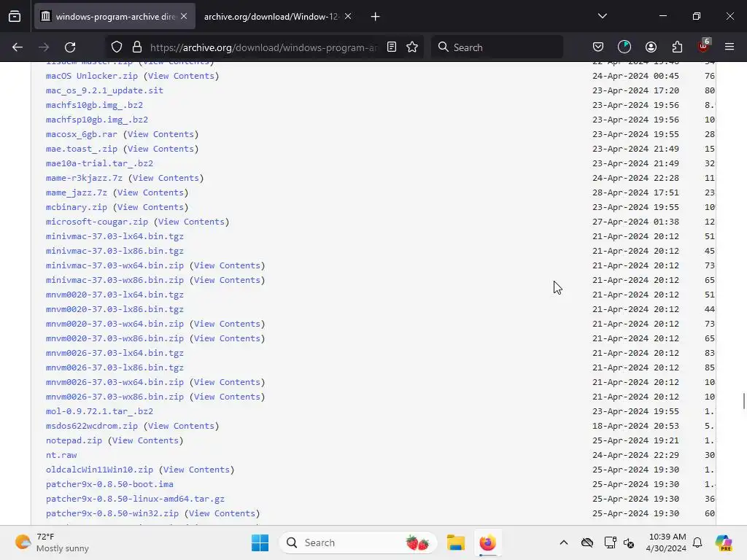
Task: Open the cloud sync tray icon
Action: click(x=587, y=542)
